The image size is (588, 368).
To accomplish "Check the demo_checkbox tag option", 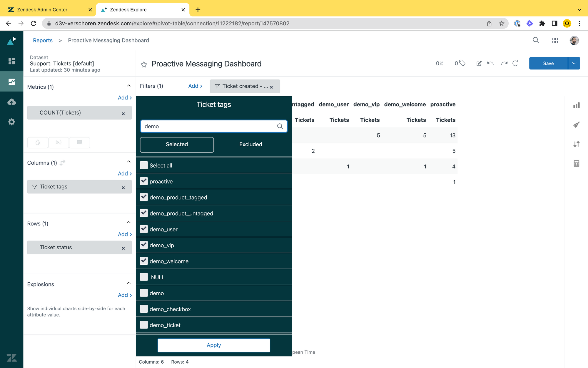I will pos(144,309).
